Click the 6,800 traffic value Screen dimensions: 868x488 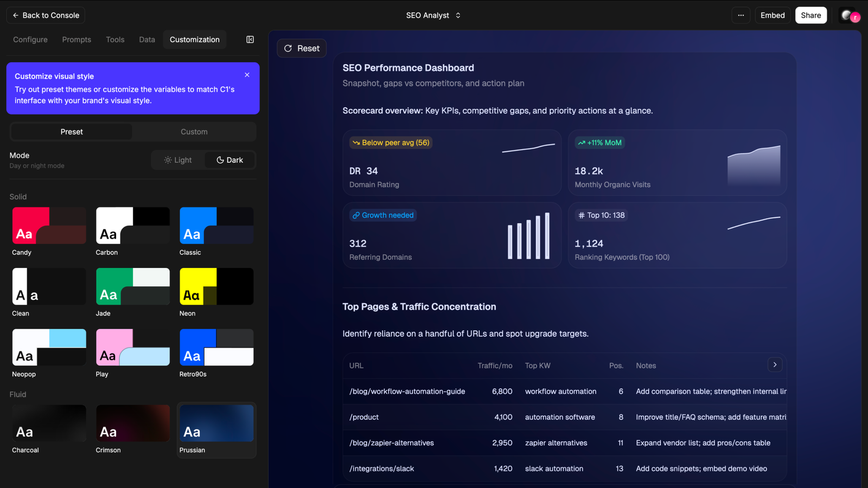pyautogui.click(x=502, y=391)
